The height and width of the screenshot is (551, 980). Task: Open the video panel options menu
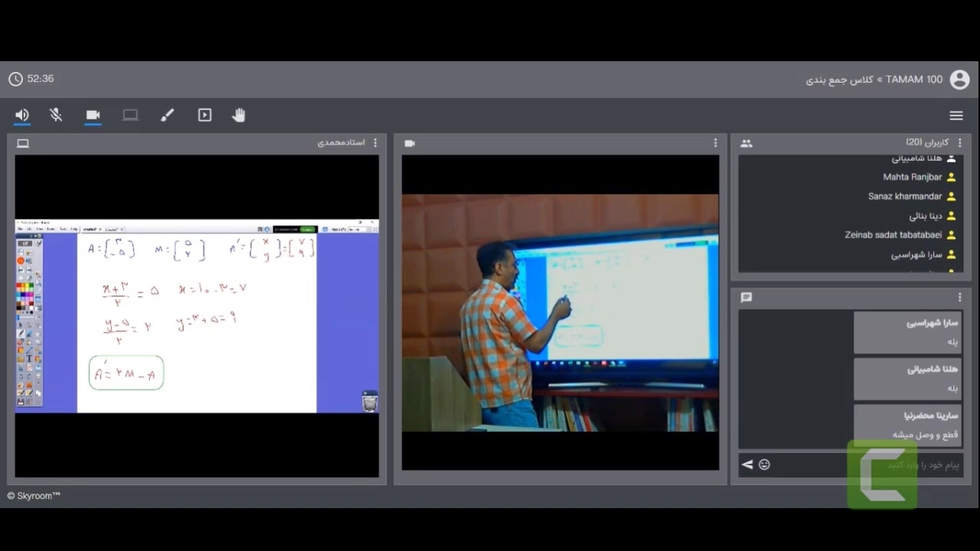click(715, 143)
